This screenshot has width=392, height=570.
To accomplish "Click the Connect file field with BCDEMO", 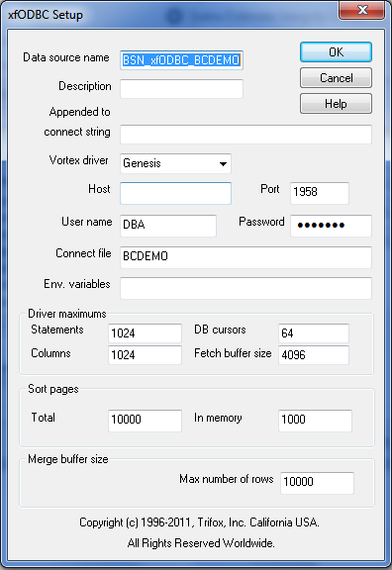I will point(245,257).
